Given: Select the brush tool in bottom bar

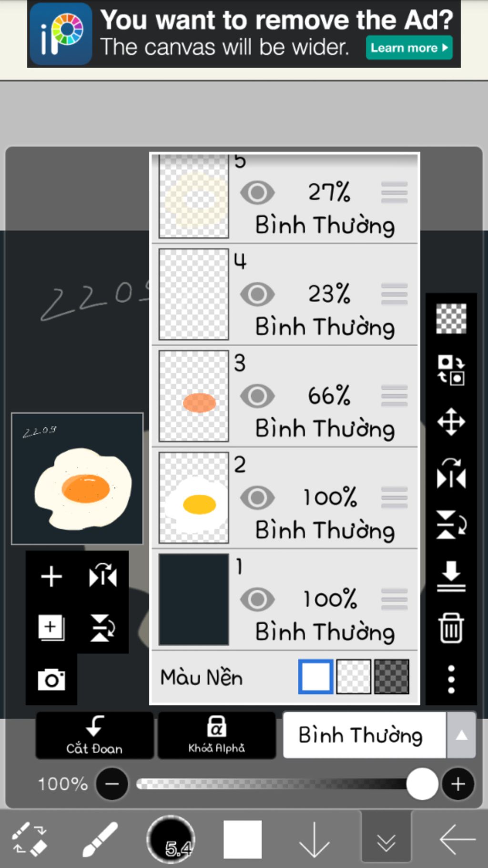Looking at the screenshot, I should pyautogui.click(x=100, y=839).
